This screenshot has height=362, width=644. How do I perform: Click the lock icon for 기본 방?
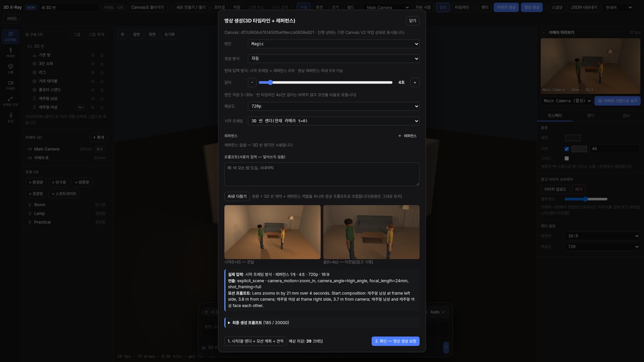(x=102, y=55)
